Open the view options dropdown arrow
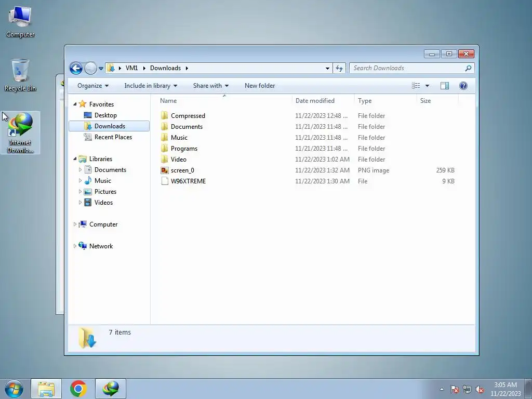This screenshot has height=399, width=532. [x=427, y=86]
